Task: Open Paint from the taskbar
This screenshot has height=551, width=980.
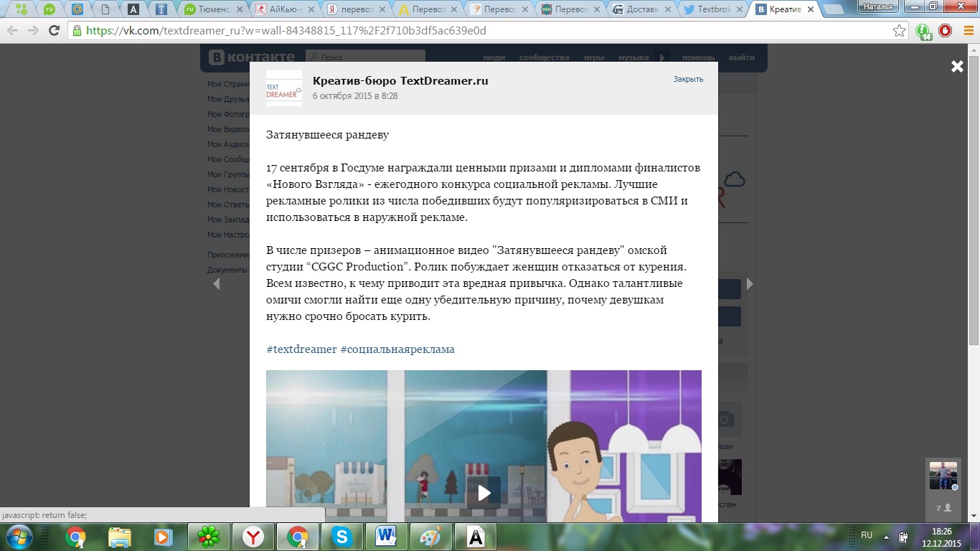Action: tap(431, 537)
